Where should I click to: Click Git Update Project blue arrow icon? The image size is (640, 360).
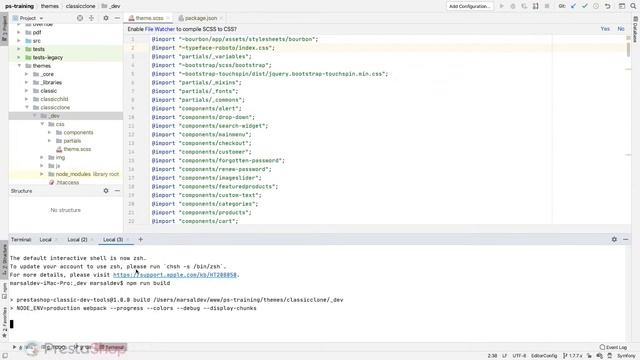tap(573, 6)
